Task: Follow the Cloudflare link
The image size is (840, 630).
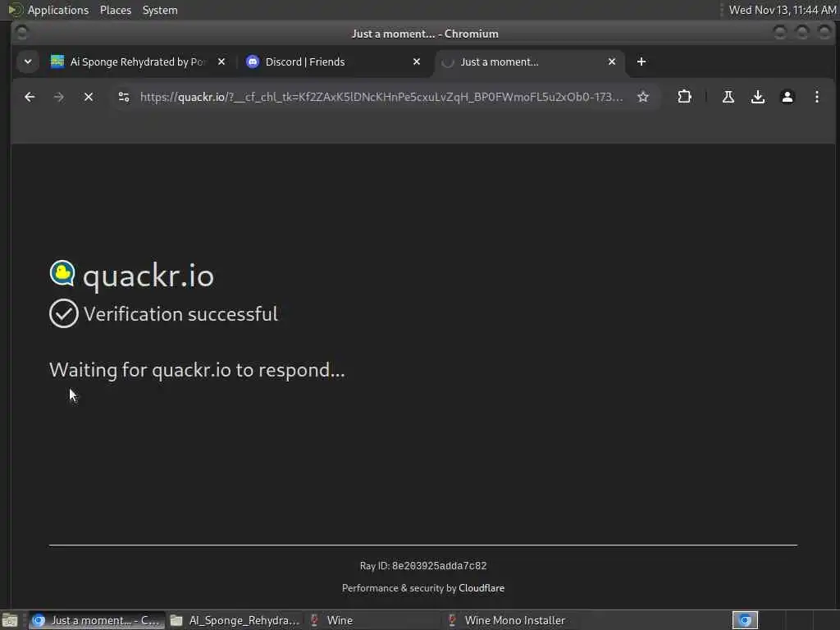Action: tap(481, 587)
